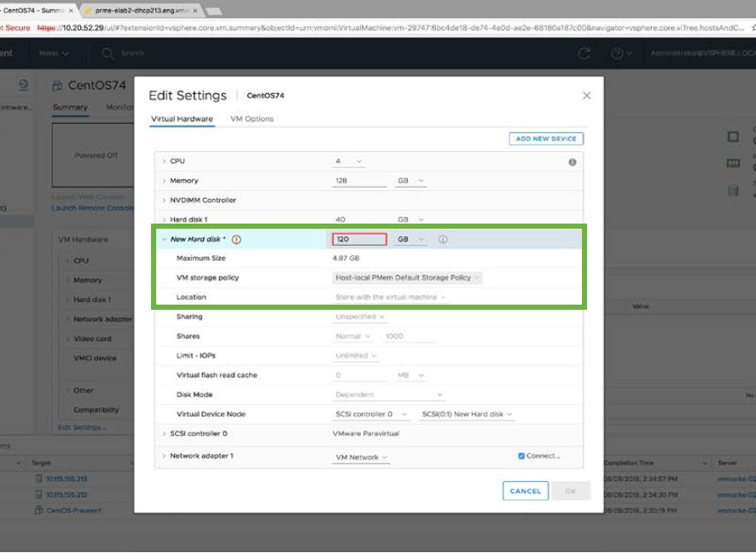Open the New Hard disk unit GB dropdown
The image size is (756, 553).
click(410, 239)
